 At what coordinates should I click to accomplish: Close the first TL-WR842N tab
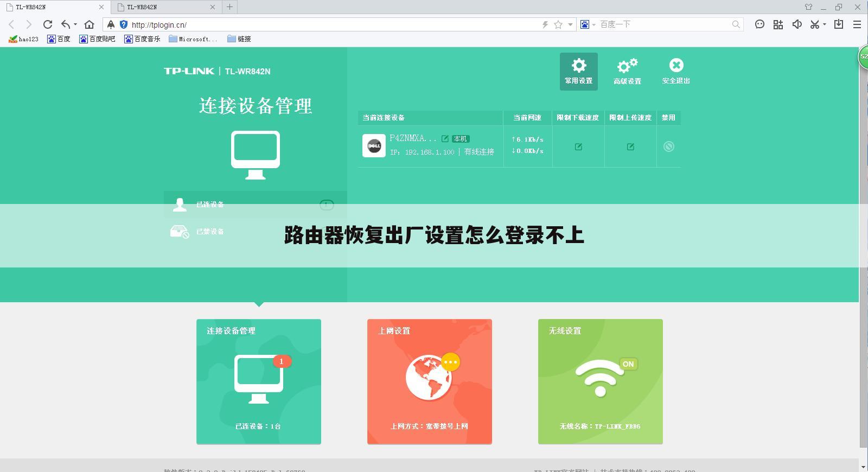tap(101, 7)
